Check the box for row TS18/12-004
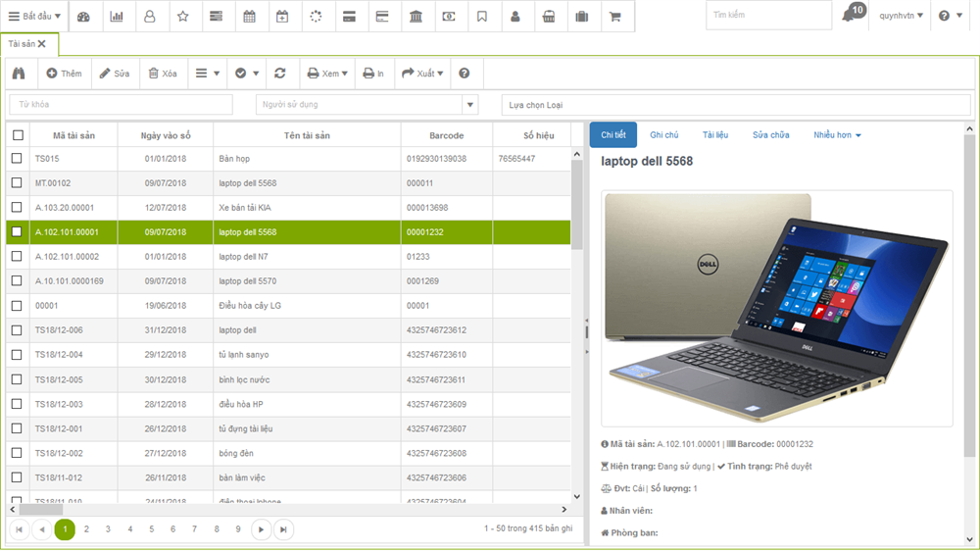 point(17,355)
